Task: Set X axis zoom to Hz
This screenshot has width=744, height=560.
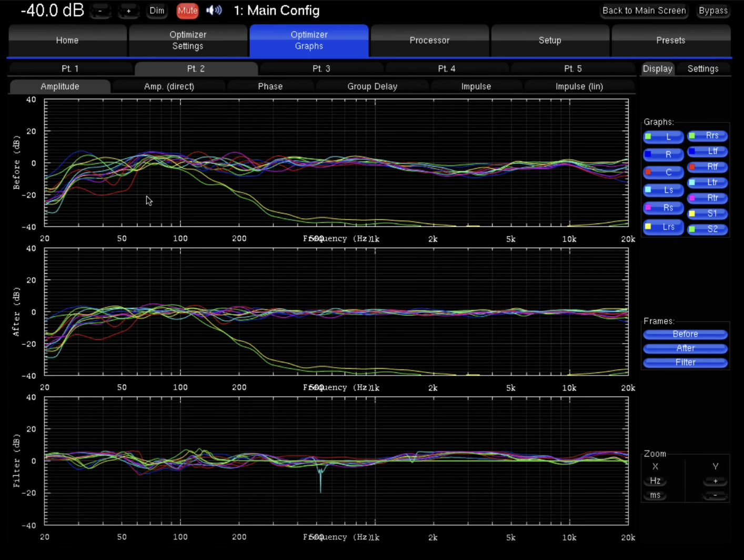Action: (x=655, y=481)
